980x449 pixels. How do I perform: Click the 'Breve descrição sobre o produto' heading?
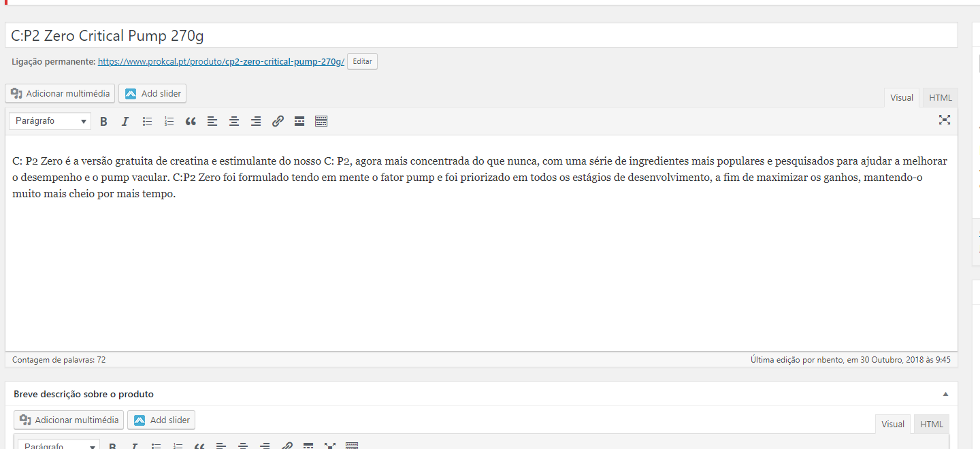click(84, 394)
